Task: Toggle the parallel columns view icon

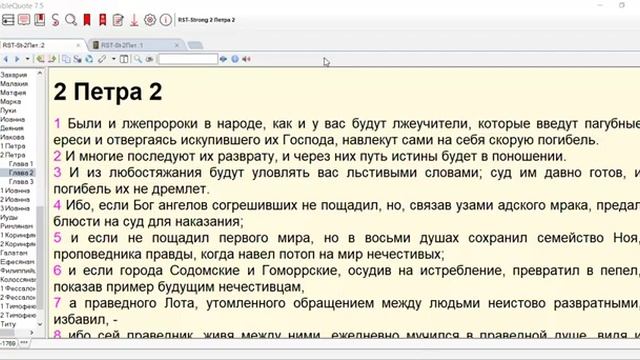Action: [124, 59]
